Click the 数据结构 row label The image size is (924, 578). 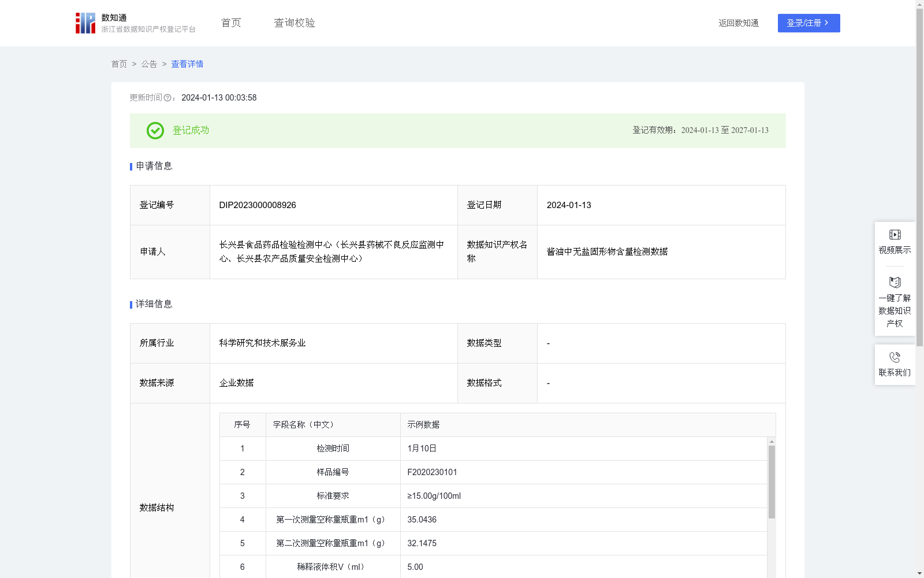click(x=157, y=508)
